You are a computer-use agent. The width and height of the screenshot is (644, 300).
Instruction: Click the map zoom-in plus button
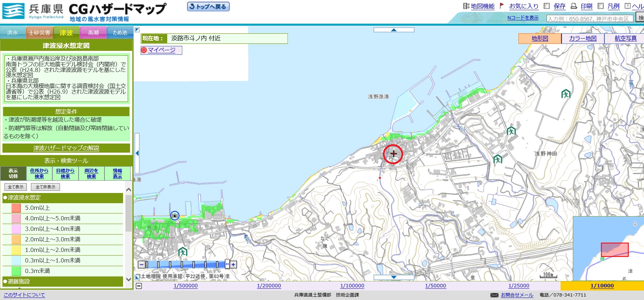pyautogui.click(x=233, y=265)
